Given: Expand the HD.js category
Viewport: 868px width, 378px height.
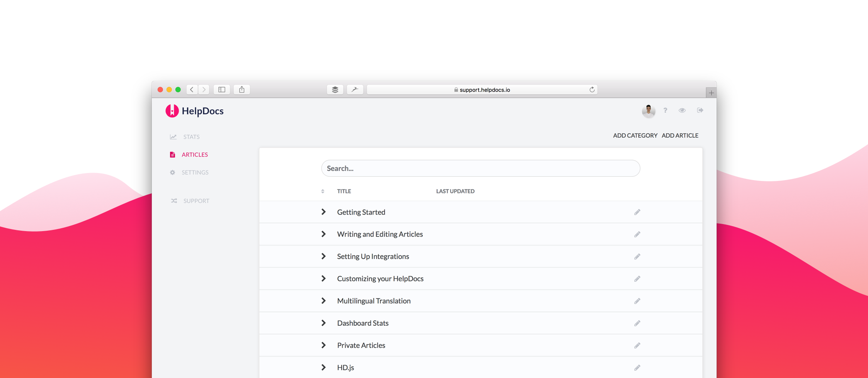Looking at the screenshot, I should [x=324, y=367].
